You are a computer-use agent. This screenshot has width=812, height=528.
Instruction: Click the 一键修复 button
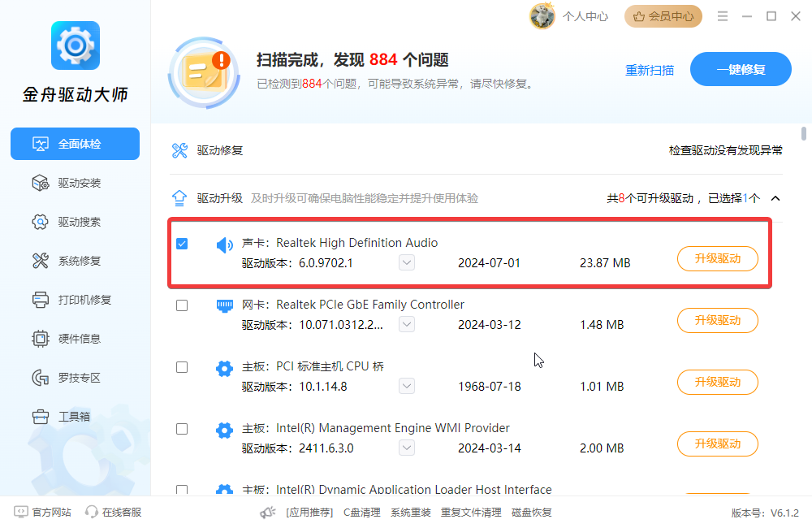[x=741, y=69]
